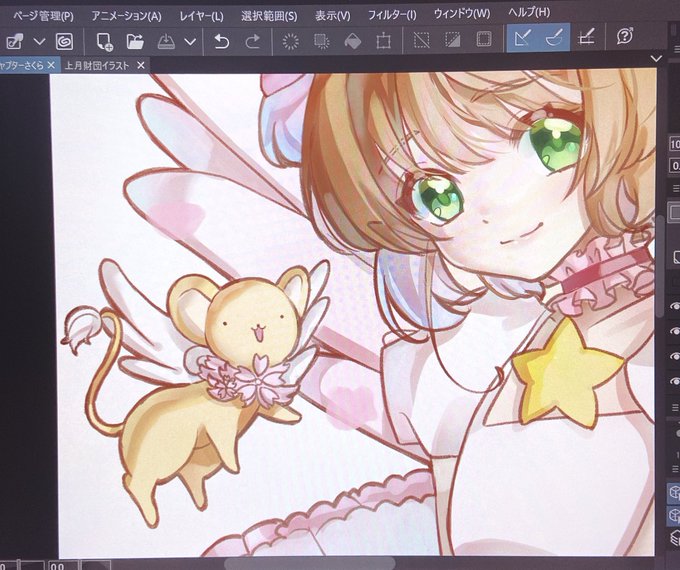Close the ャプターさくら canvas tab
The width and height of the screenshot is (680, 570).
[51, 65]
